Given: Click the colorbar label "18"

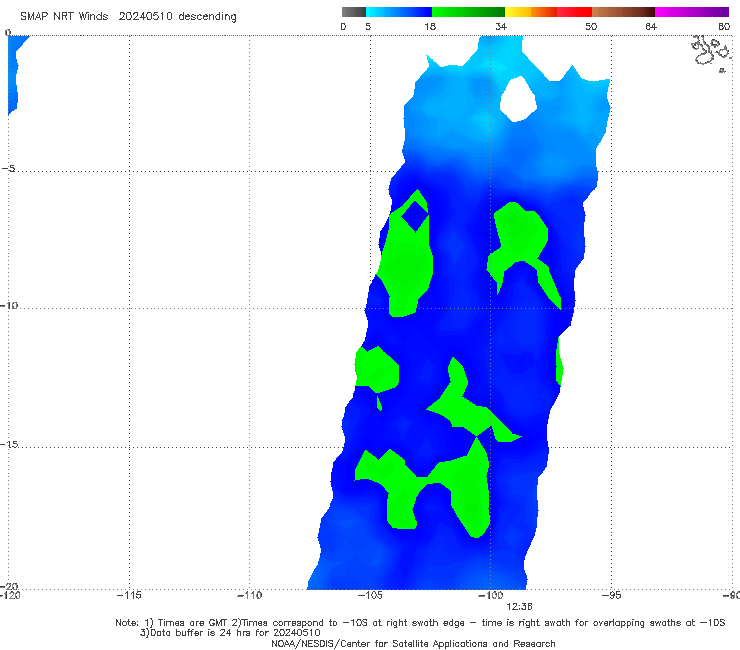Looking at the screenshot, I should click(x=430, y=26).
